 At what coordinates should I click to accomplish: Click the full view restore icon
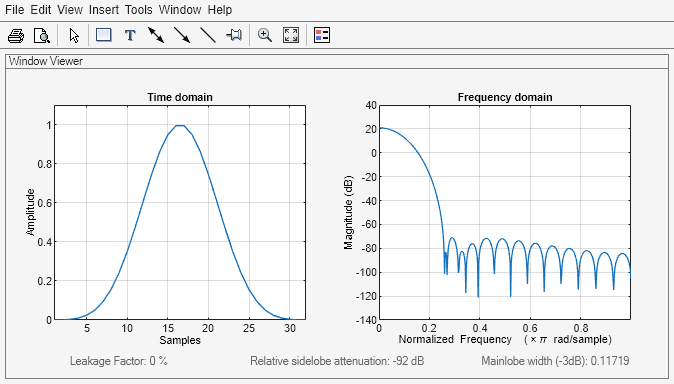click(291, 35)
